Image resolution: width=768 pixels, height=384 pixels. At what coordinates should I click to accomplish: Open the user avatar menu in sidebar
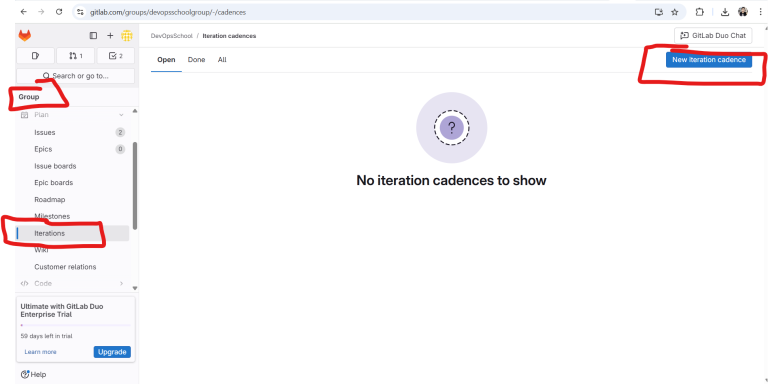pyautogui.click(x=127, y=36)
